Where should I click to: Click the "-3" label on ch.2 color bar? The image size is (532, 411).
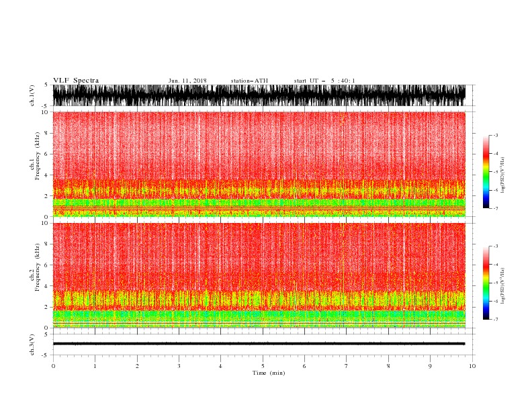(x=495, y=246)
